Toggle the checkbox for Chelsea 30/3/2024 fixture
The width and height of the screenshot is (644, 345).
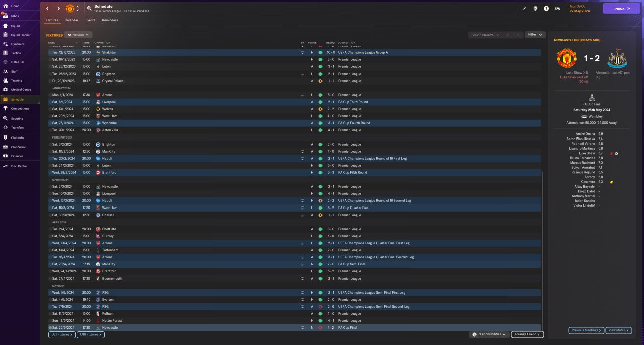pos(50,215)
